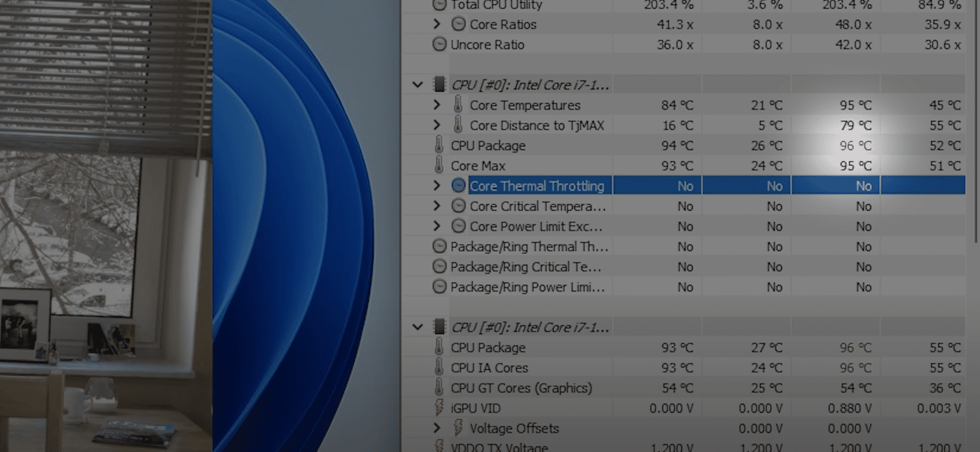The width and height of the screenshot is (980, 452).
Task: Click iGPU VID maximum value 0.880 V
Action: [x=850, y=408]
